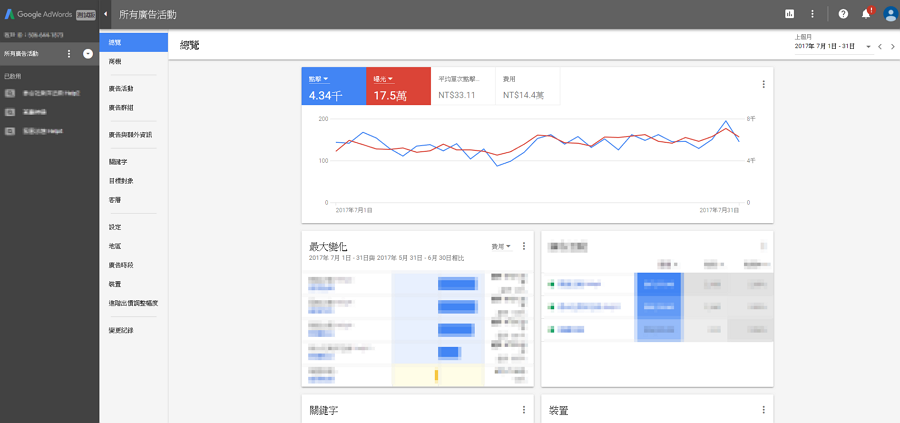Viewport: 900px width, 423px height.
Task: Open three-dot menu on performance chart card
Action: click(763, 84)
